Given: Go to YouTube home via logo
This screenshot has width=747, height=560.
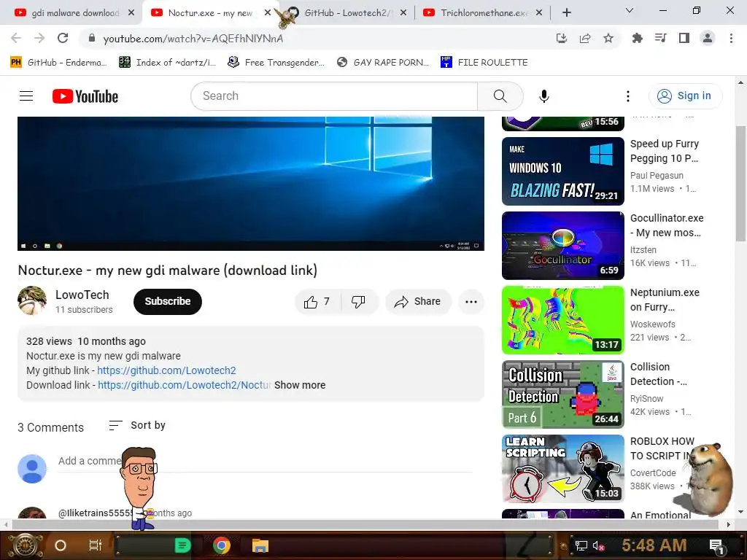Looking at the screenshot, I should click(x=85, y=96).
